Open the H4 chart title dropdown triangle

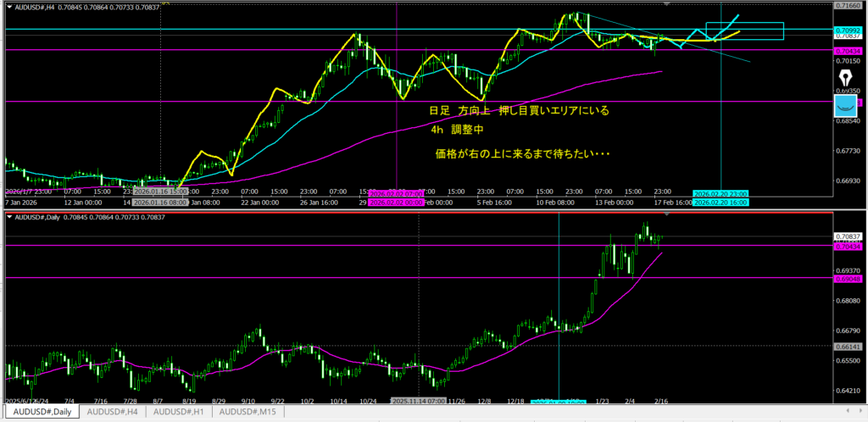(10, 6)
